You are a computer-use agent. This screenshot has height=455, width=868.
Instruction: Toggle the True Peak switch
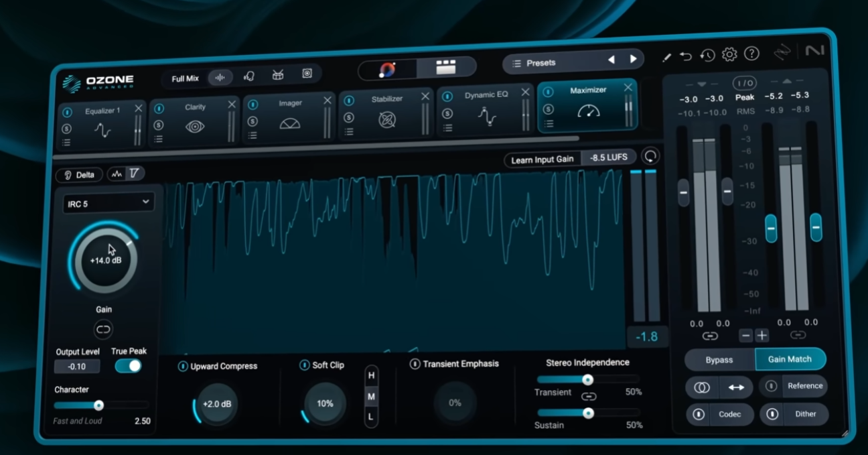point(128,366)
